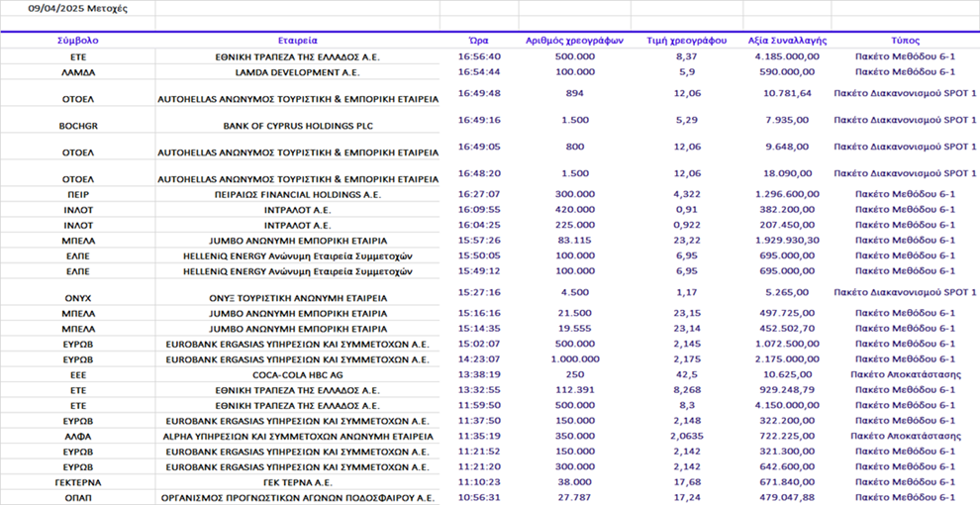Select the 'LAMDA DEVELOPMENT A.E.' company cell
Image resolution: width=980 pixels, height=505 pixels.
coord(298,72)
